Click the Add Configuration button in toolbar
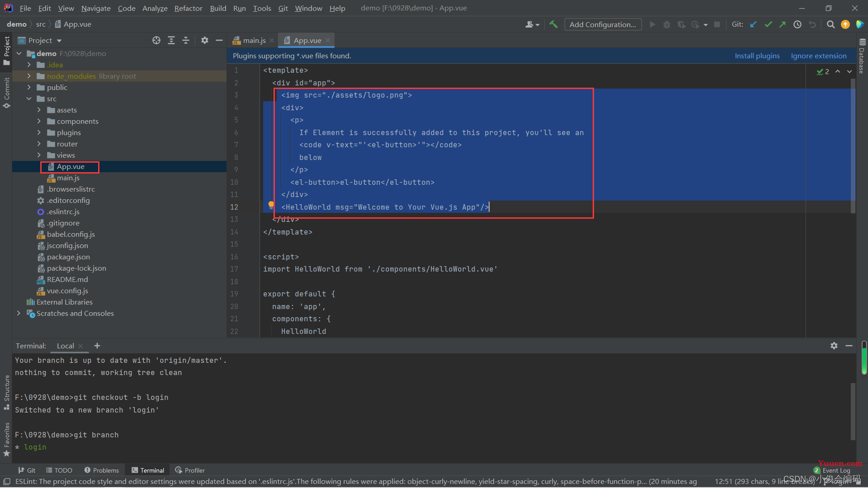Viewport: 868px width, 488px height. (603, 24)
